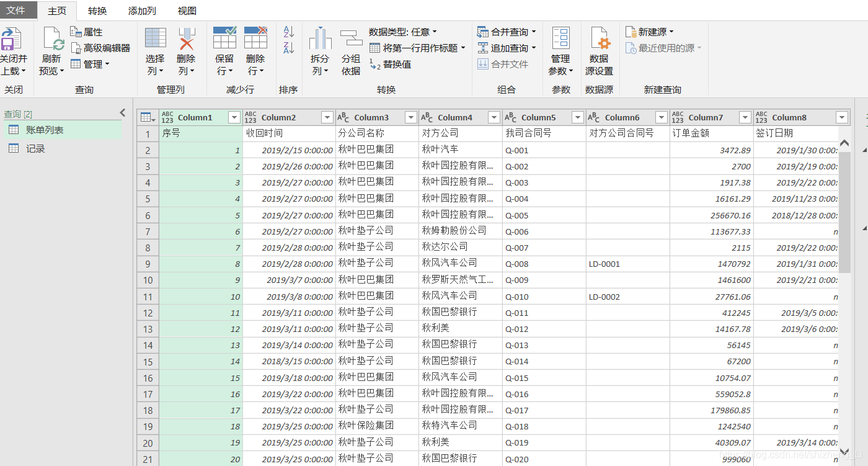Click cell Q-015 in Column5
Image resolution: width=868 pixels, height=466 pixels.
click(544, 377)
